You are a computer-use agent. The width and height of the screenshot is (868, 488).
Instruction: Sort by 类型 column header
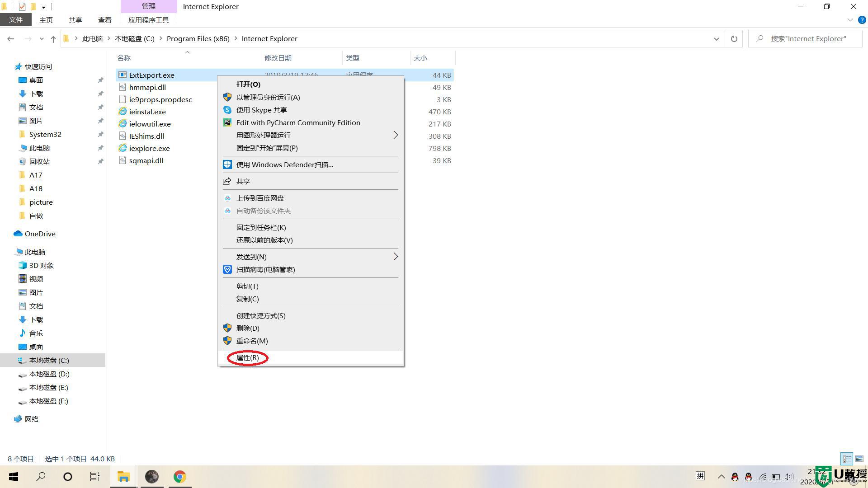tap(353, 58)
